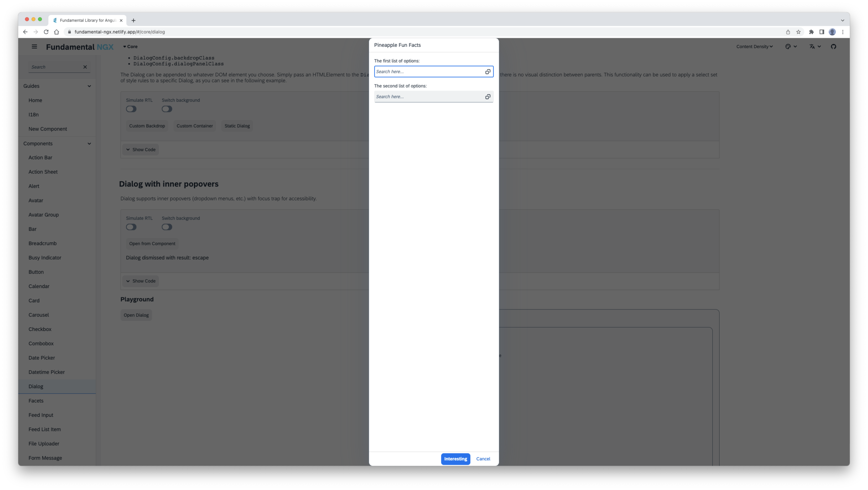Click the select icon in the second search field
Screen dimensions: 868x490
tap(488, 97)
